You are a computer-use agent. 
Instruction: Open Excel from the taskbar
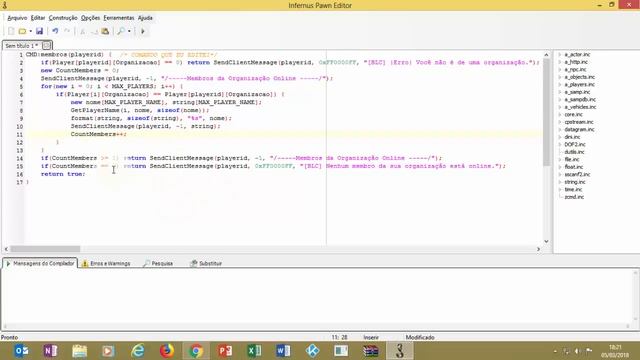[x=254, y=351]
